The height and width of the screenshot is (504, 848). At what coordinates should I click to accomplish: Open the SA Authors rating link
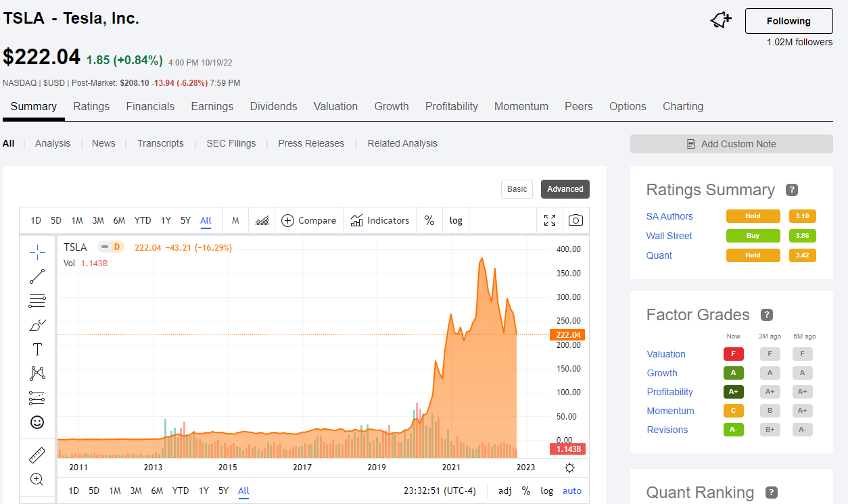[x=669, y=216]
